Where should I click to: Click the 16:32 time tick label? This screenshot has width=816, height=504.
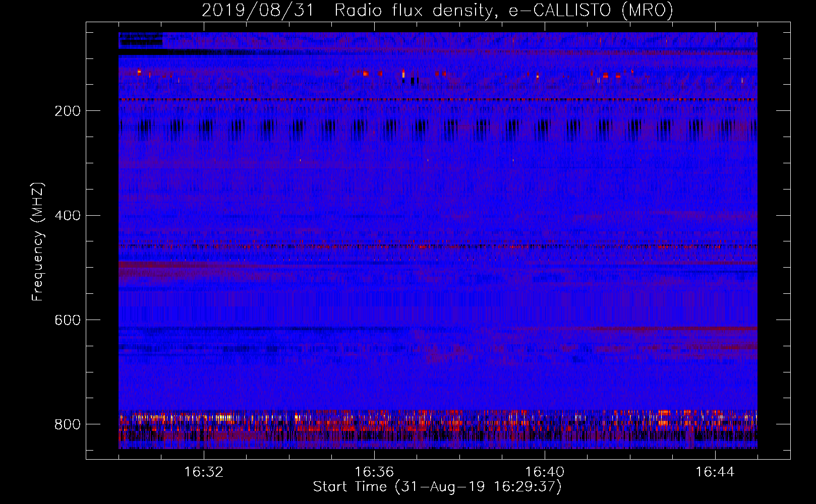204,472
